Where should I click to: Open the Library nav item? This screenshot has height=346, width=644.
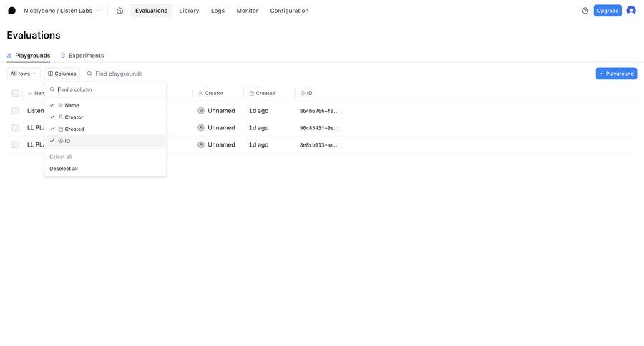(x=189, y=11)
